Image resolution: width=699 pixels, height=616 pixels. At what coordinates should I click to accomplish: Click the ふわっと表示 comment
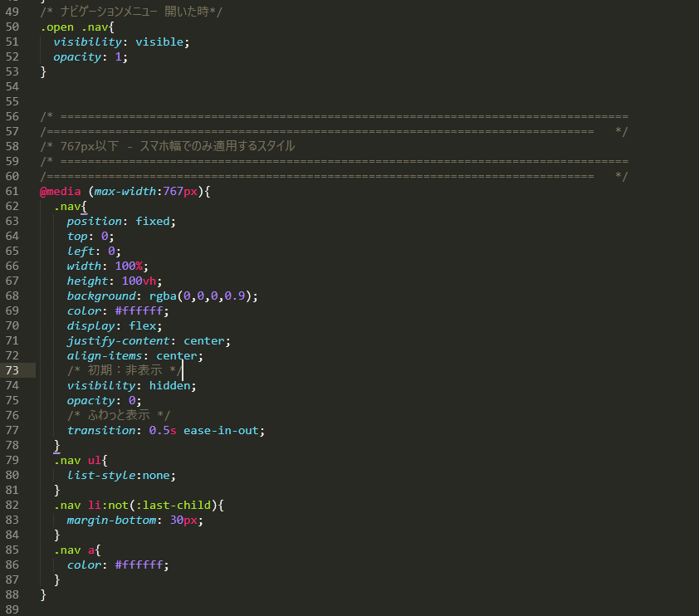[119, 415]
